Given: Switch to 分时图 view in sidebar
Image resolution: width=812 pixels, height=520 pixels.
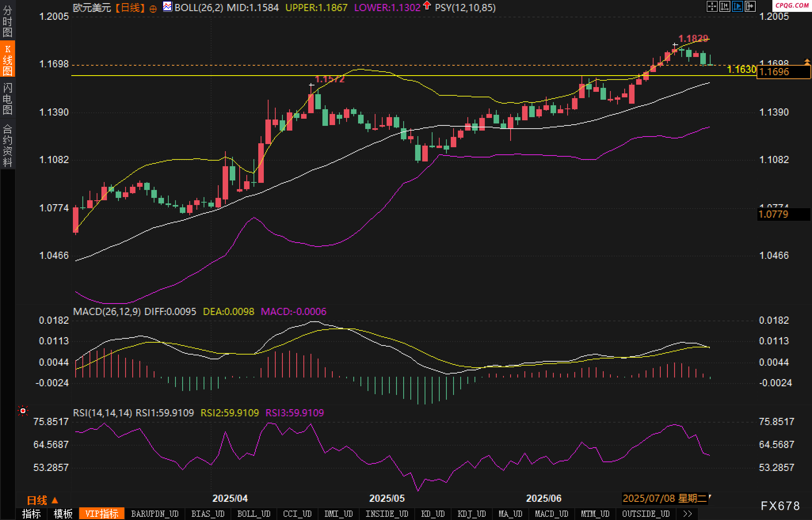Looking at the screenshot, I should point(8,21).
